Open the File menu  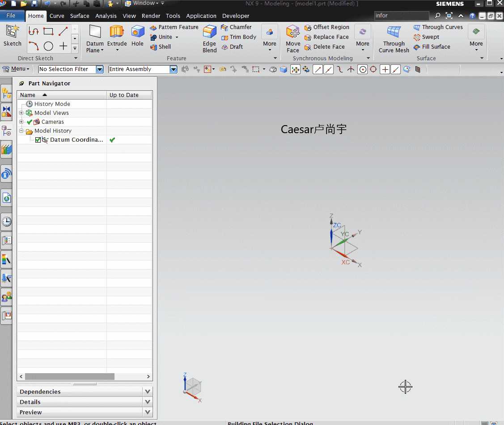[11, 16]
